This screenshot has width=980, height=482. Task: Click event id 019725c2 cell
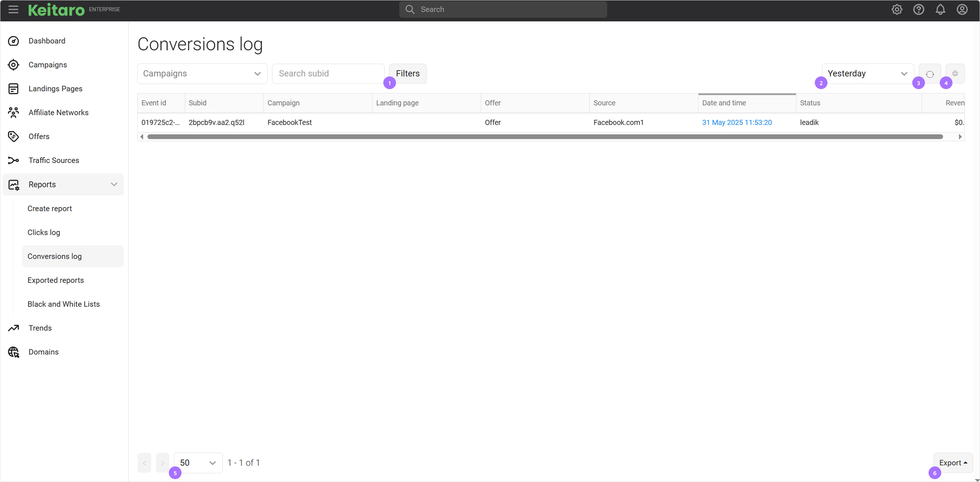click(x=161, y=122)
